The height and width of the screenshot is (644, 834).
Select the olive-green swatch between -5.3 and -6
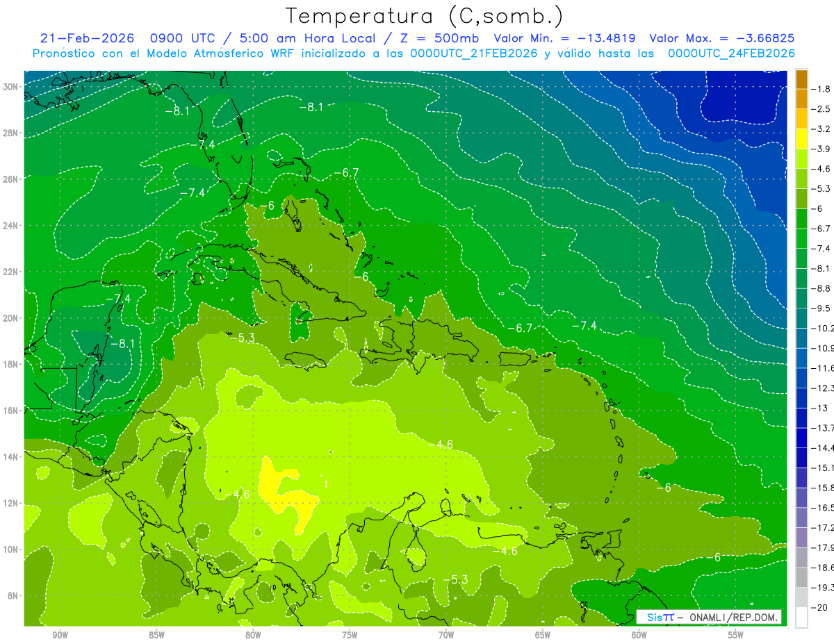[x=801, y=199]
